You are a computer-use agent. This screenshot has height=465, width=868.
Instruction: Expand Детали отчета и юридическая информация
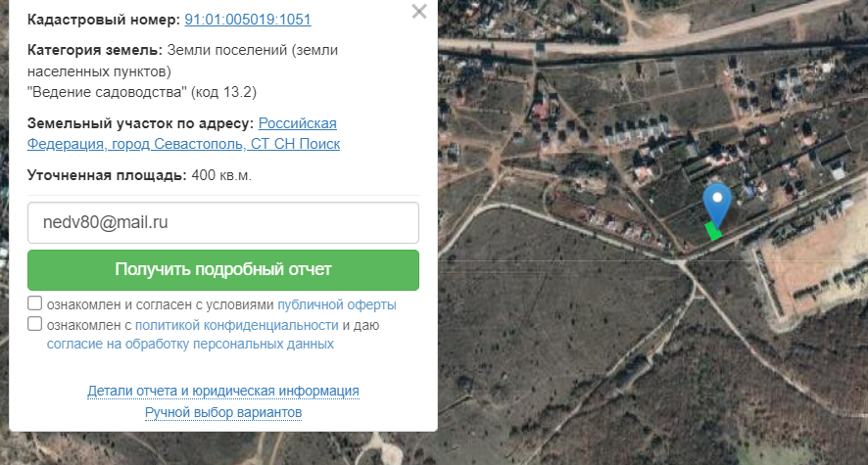(223, 391)
